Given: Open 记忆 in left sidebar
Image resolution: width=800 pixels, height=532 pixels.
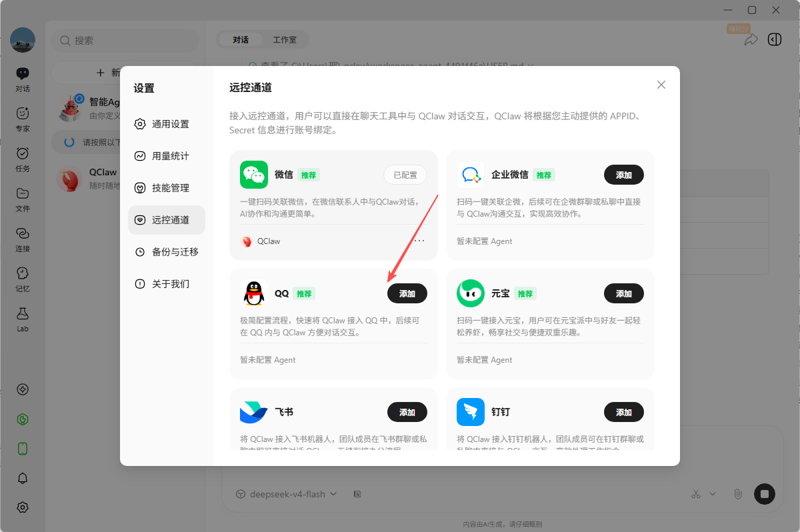Looking at the screenshot, I should click(23, 279).
